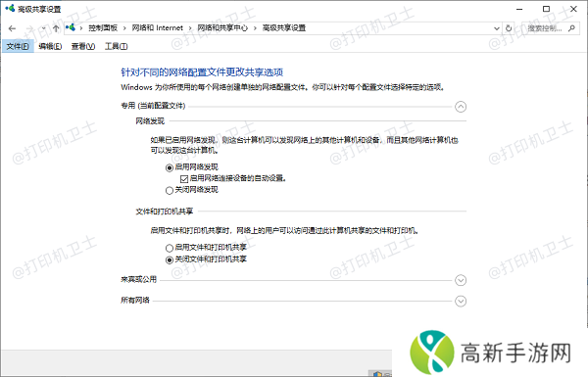Click the 来宾或公用 label text
Screen dimensions: 588x377
click(x=138, y=279)
